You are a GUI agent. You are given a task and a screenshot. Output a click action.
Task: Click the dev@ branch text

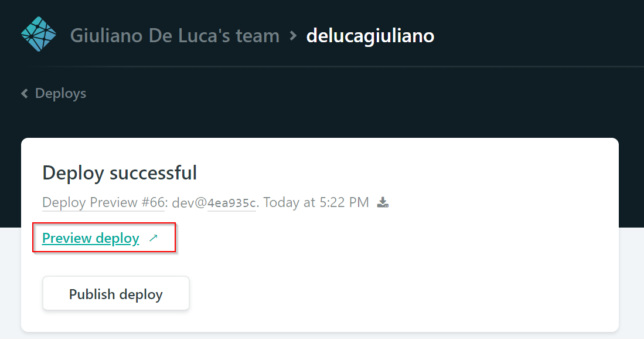tap(189, 202)
